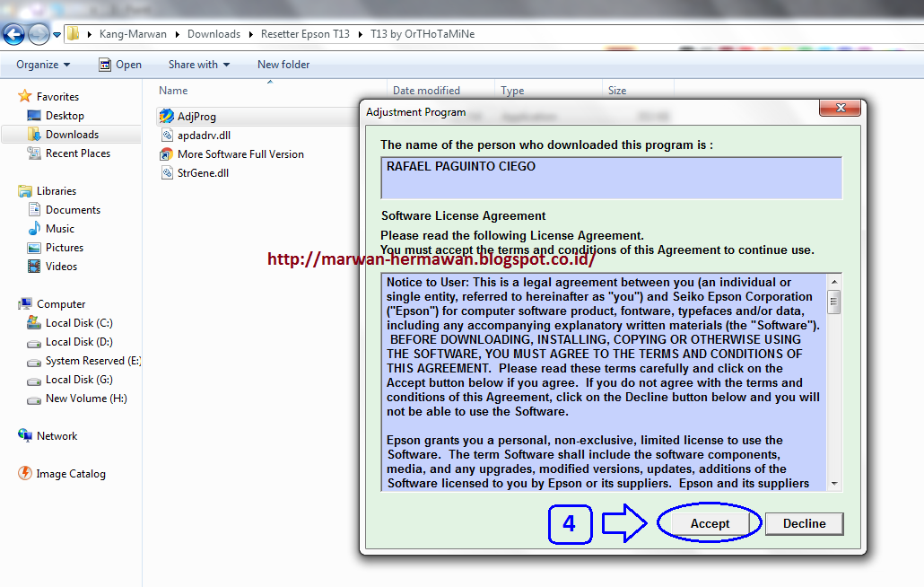
Task: Click inside the license agreement text box
Action: [x=604, y=381]
